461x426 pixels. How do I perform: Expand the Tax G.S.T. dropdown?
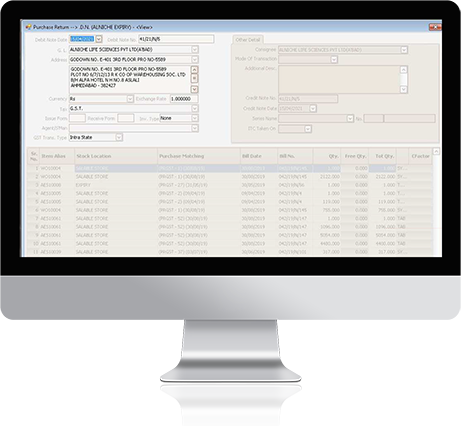click(x=195, y=108)
